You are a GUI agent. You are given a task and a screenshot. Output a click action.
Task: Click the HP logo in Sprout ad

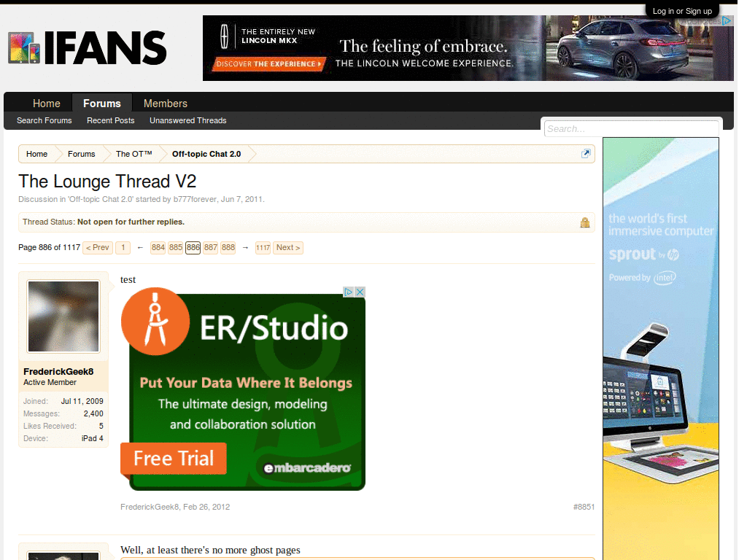coord(673,254)
